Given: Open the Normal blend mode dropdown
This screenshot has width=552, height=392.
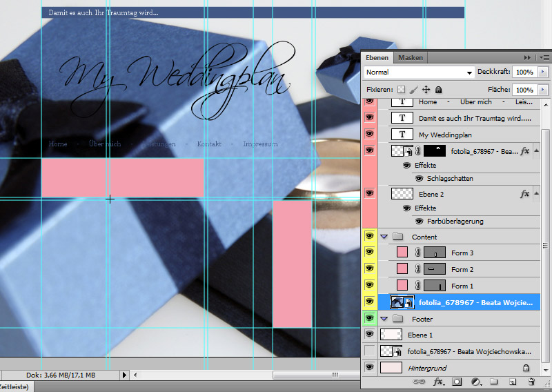Looking at the screenshot, I should coord(419,72).
